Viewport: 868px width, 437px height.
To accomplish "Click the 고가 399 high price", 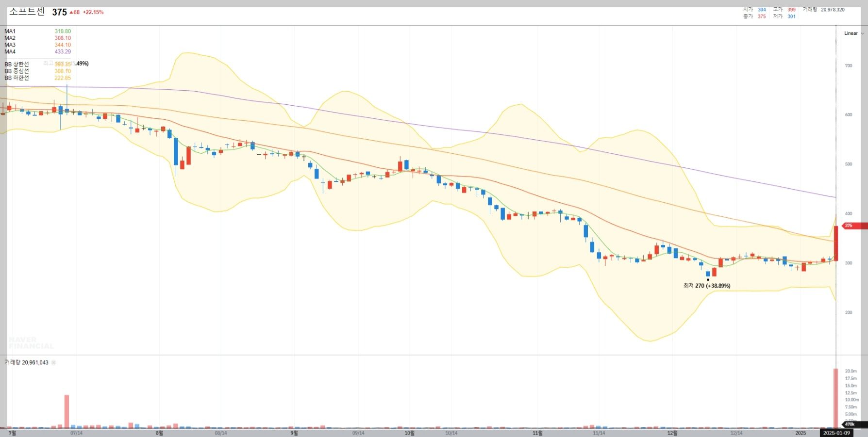I will (x=785, y=10).
